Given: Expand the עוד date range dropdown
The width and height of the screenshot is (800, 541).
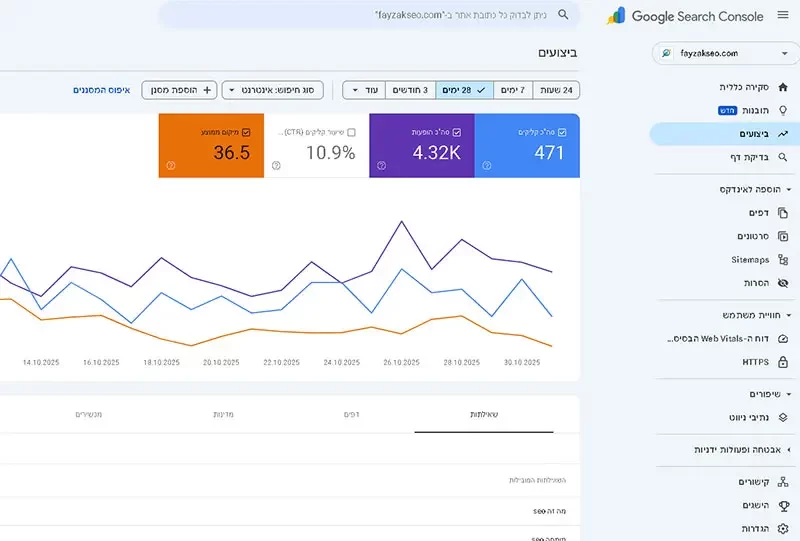Looking at the screenshot, I should point(364,90).
